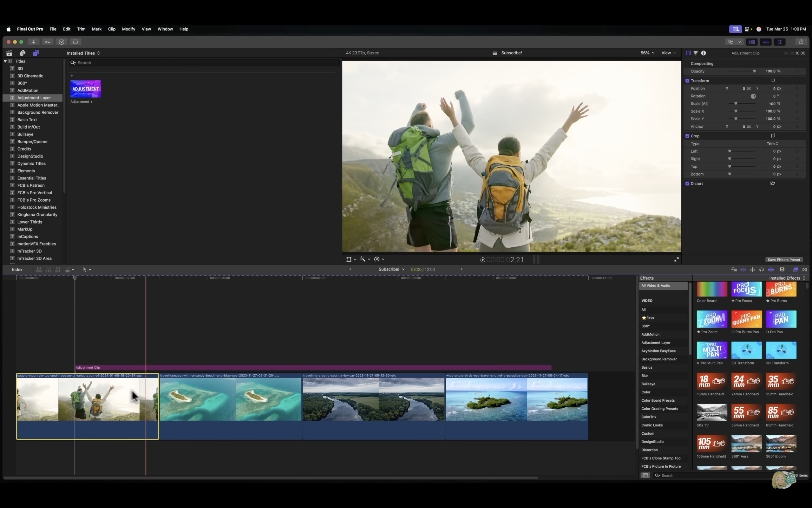The width and height of the screenshot is (812, 508).
Task: Open the Clip menu
Action: [112, 29]
